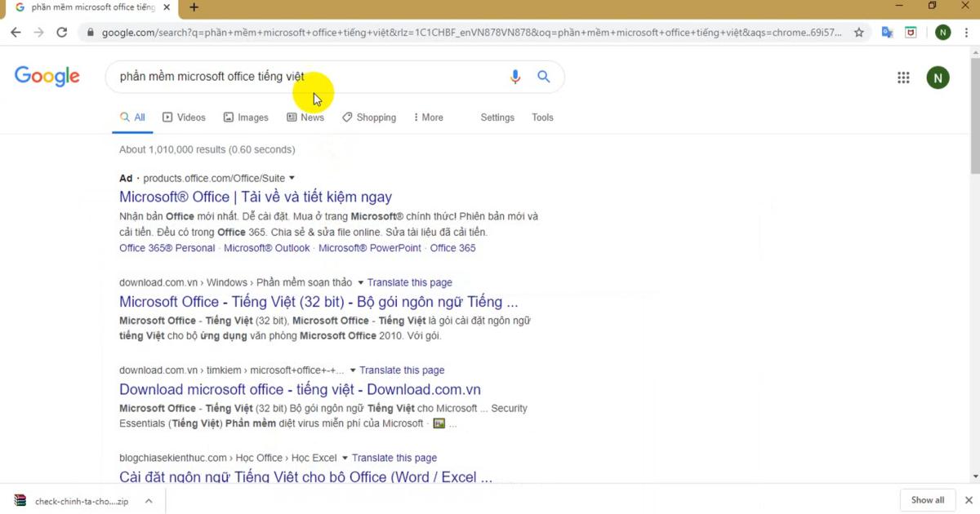The width and height of the screenshot is (980, 514).
Task: View site info via the lock icon
Action: click(90, 33)
